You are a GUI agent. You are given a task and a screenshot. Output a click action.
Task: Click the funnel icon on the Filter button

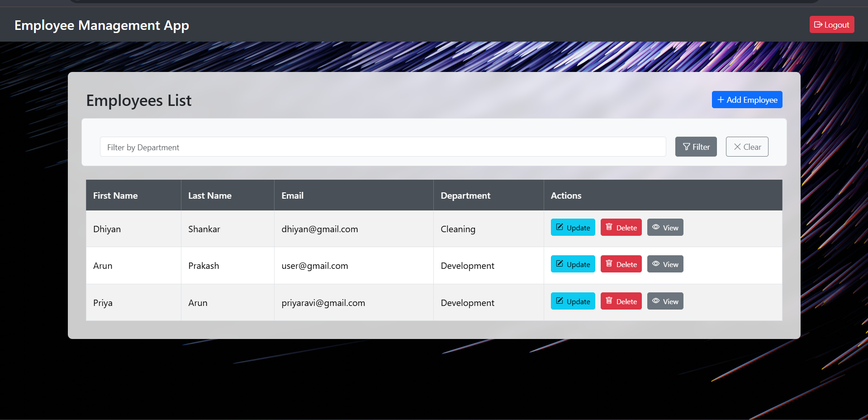point(687,147)
